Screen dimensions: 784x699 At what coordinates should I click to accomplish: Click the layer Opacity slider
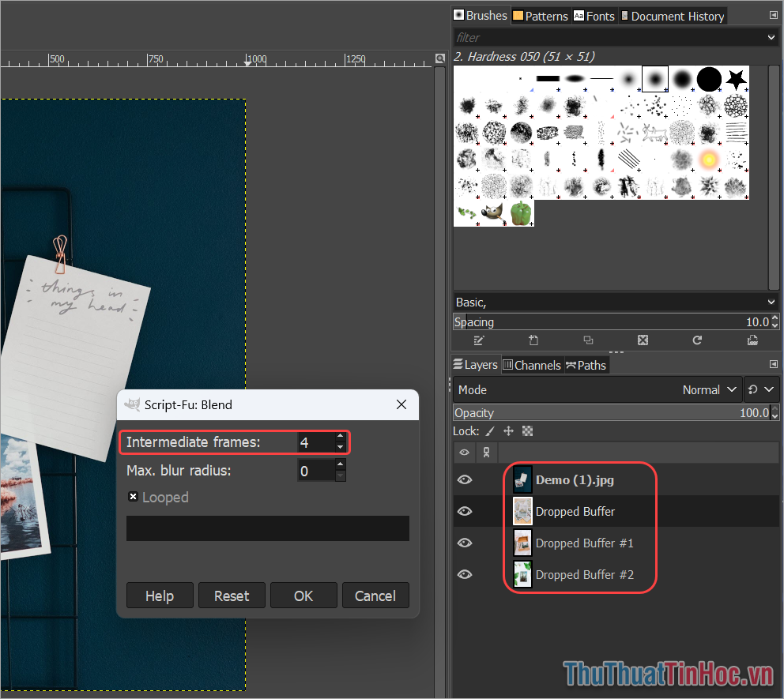(x=612, y=413)
